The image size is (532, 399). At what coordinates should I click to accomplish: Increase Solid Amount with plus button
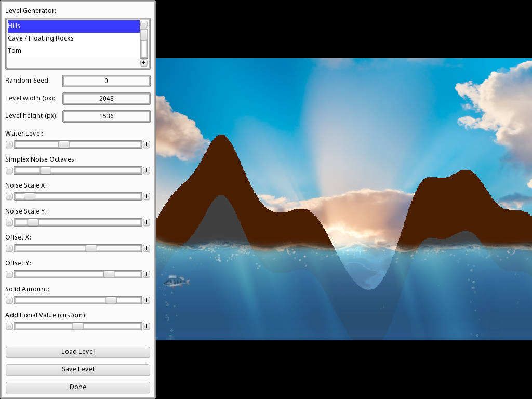(x=147, y=300)
